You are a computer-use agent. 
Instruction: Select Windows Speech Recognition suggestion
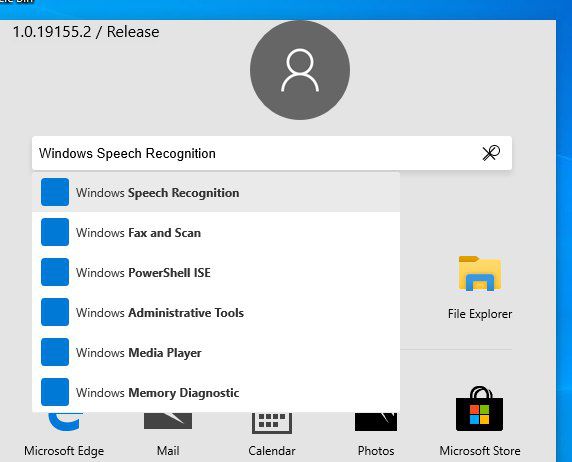[216, 192]
